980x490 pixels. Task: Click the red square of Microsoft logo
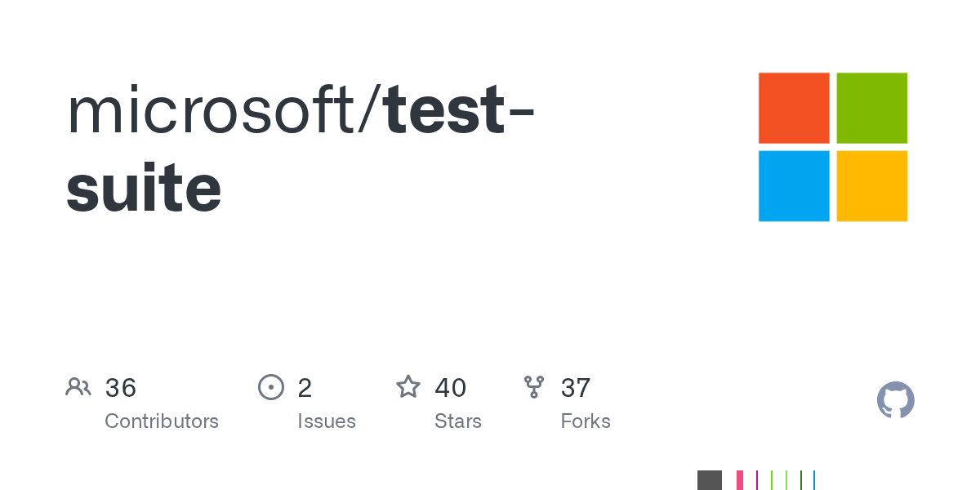coord(794,108)
